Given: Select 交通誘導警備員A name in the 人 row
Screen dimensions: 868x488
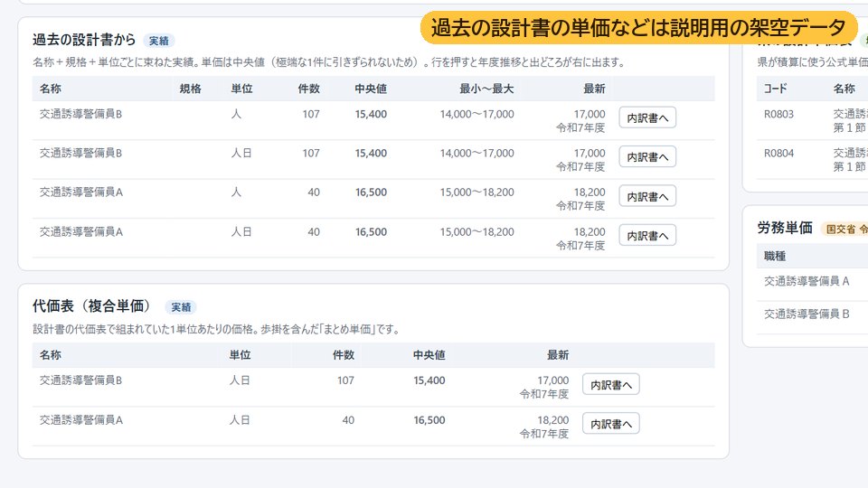Looking at the screenshot, I should [x=80, y=192].
